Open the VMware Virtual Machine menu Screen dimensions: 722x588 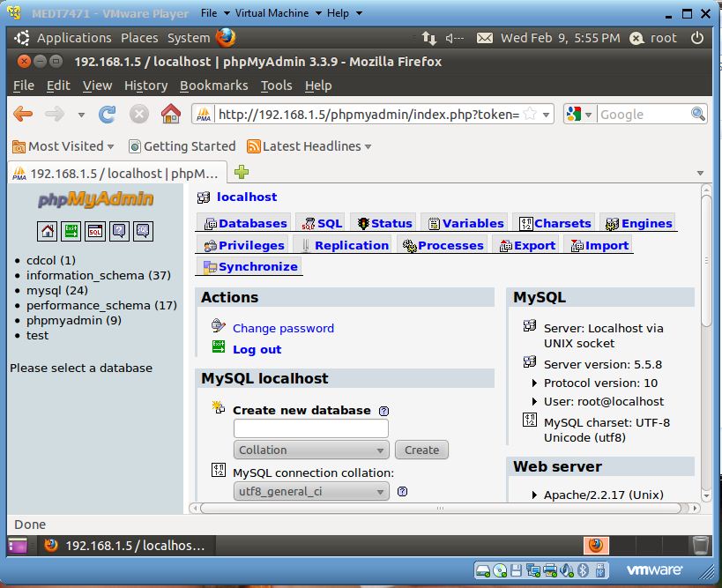pos(278,13)
